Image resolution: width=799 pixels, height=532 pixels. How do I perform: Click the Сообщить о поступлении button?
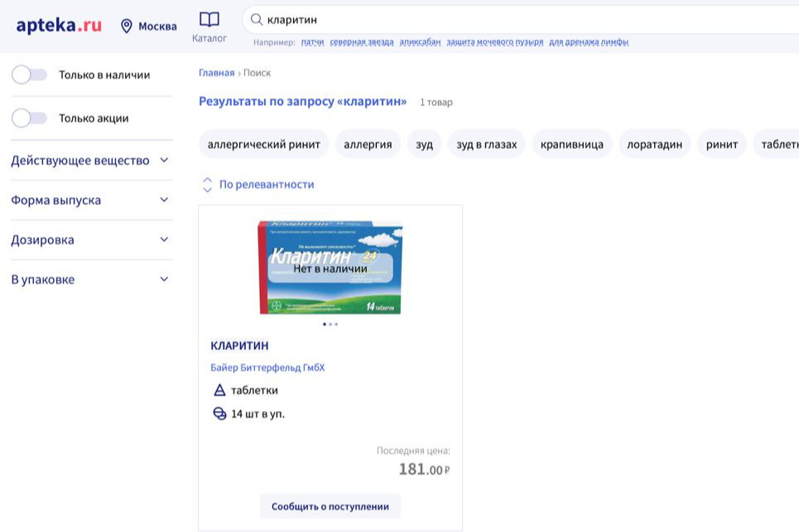coord(330,506)
